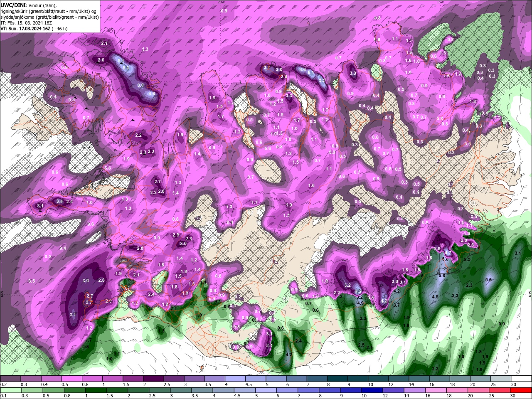532x399 pixels.
Task: Click the white swatch at 30 in top legend row
Action: (x=521, y=379)
